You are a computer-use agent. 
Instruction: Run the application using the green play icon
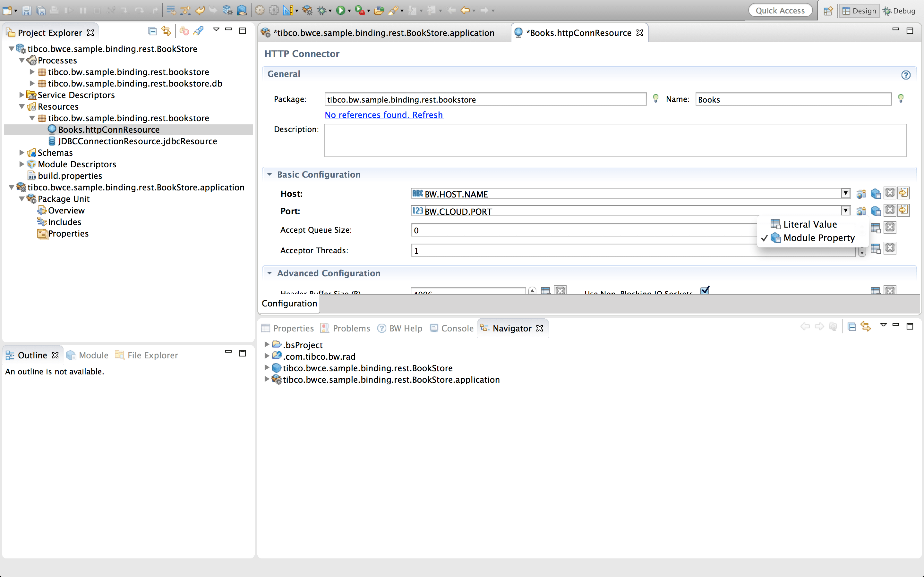tap(341, 10)
